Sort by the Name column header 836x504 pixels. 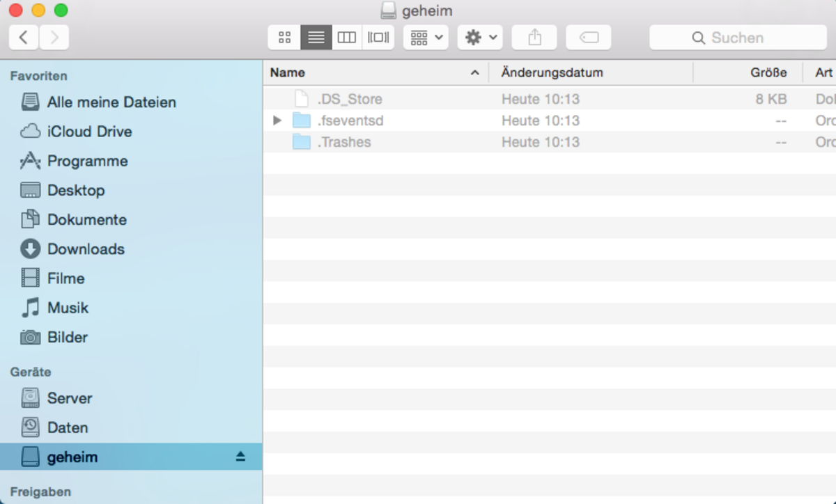tap(369, 72)
